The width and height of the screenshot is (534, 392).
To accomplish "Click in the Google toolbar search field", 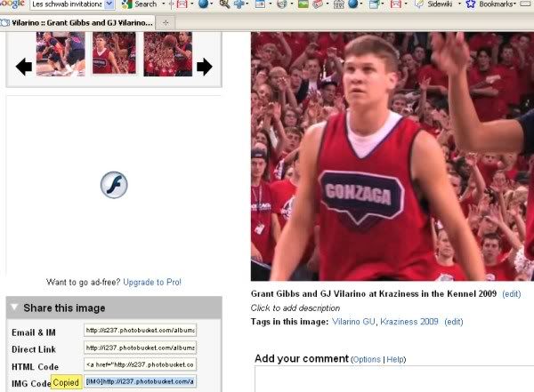I will click(67, 4).
